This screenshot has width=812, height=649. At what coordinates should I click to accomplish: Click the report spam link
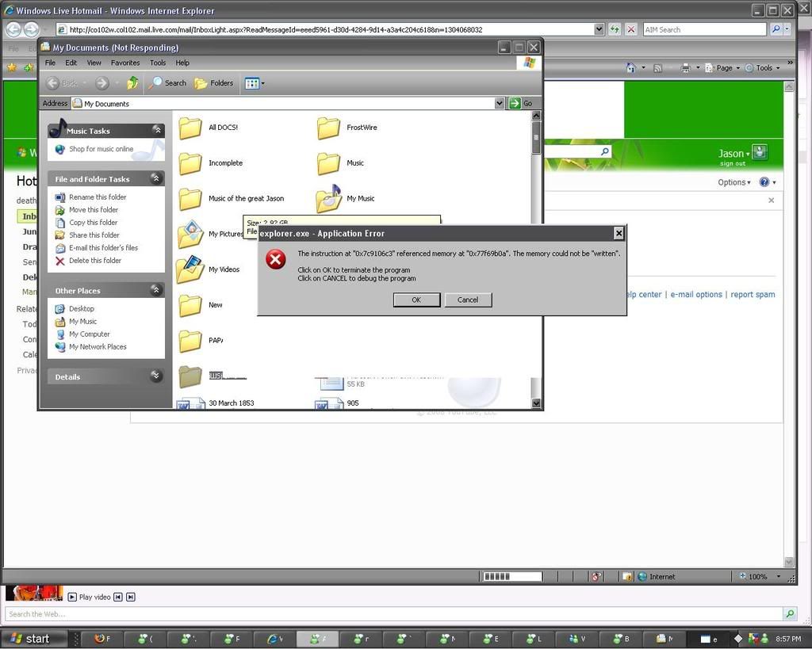coord(753,295)
